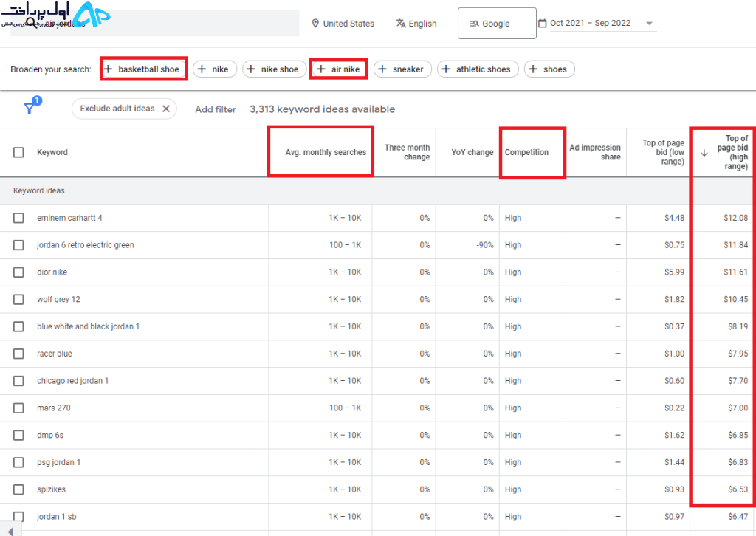Open the United States location setting
The width and height of the screenshot is (756, 536).
343,23
